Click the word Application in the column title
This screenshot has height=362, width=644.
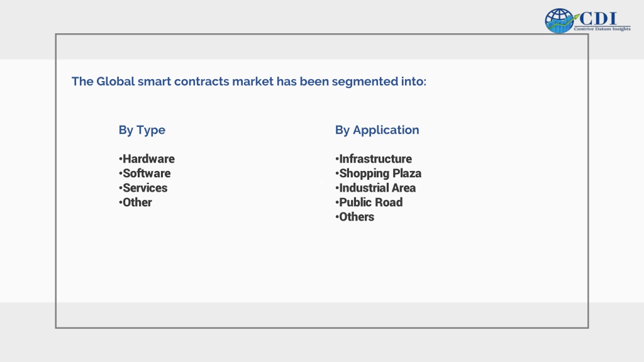tap(386, 130)
